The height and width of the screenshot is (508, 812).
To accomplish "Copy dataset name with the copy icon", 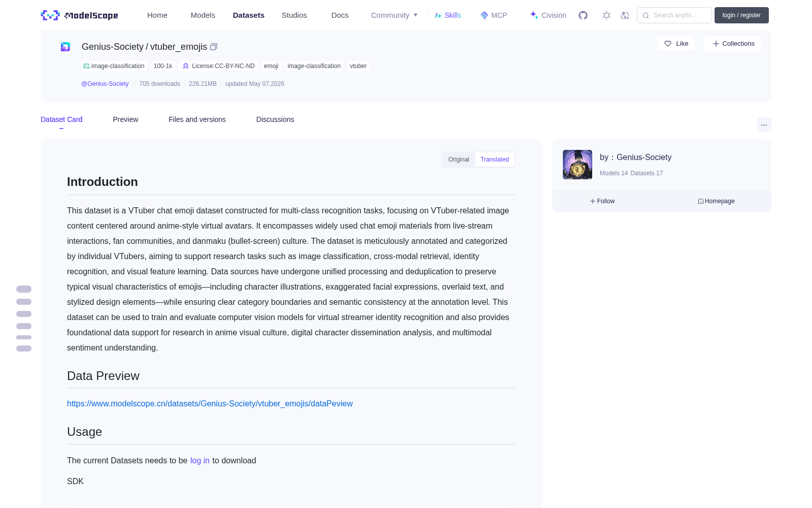I will tap(214, 47).
